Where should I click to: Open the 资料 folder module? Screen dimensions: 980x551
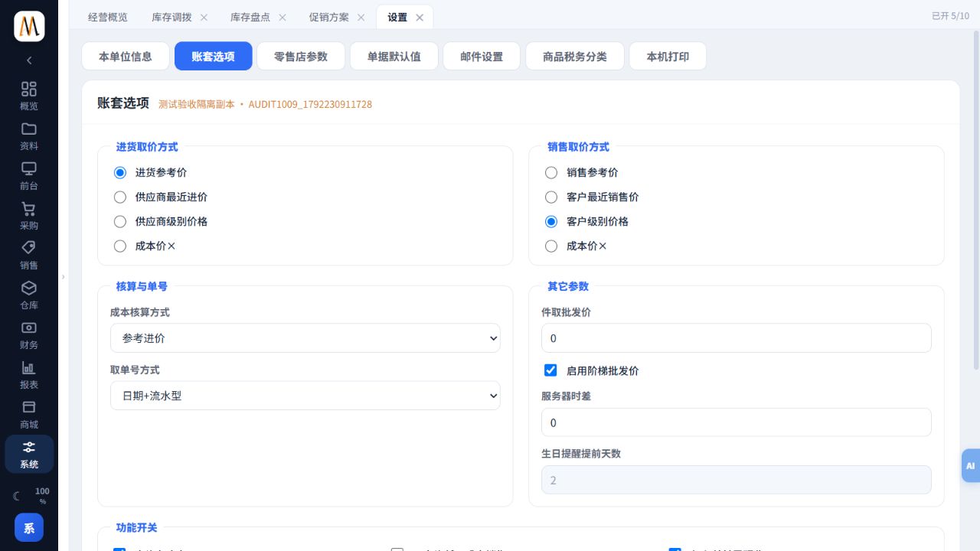click(29, 136)
